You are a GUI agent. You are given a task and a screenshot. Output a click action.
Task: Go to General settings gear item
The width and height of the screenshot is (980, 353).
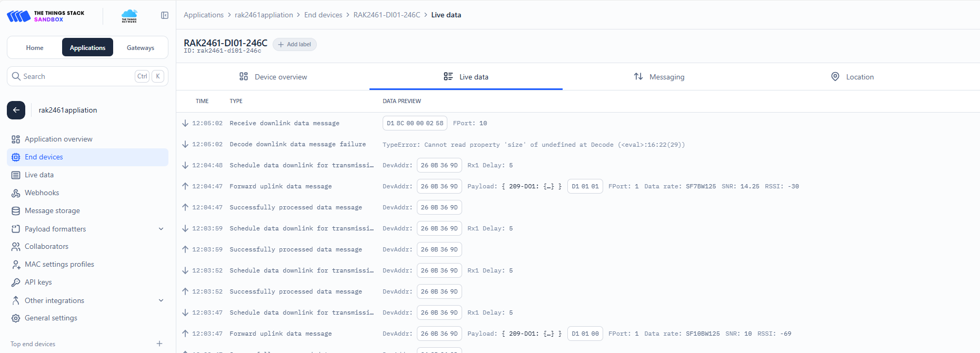[x=51, y=318]
